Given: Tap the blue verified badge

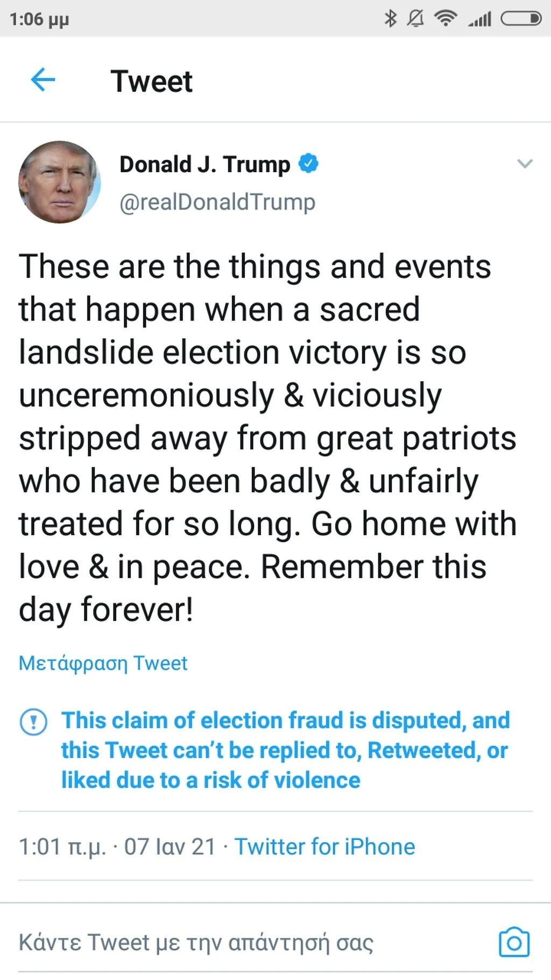Looking at the screenshot, I should (x=308, y=163).
